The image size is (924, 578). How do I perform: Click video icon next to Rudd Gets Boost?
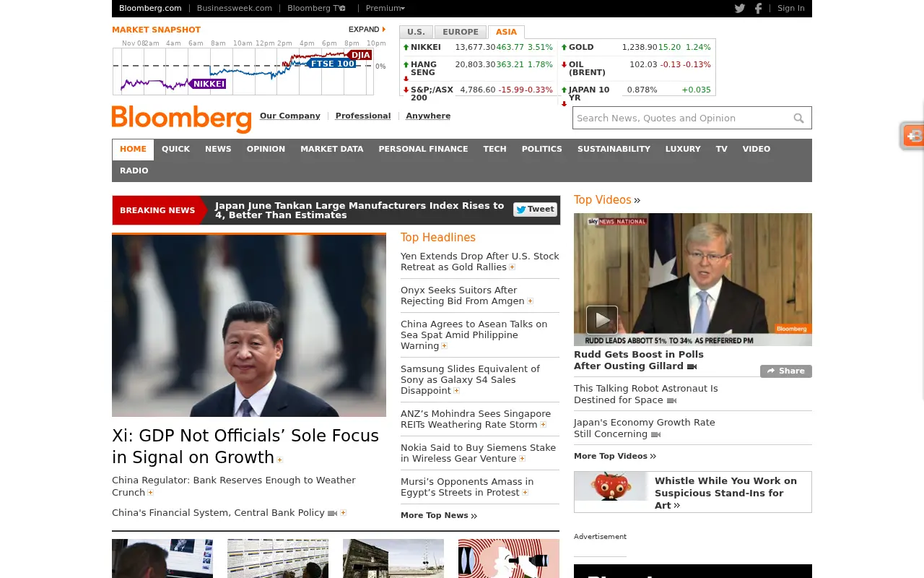click(692, 366)
